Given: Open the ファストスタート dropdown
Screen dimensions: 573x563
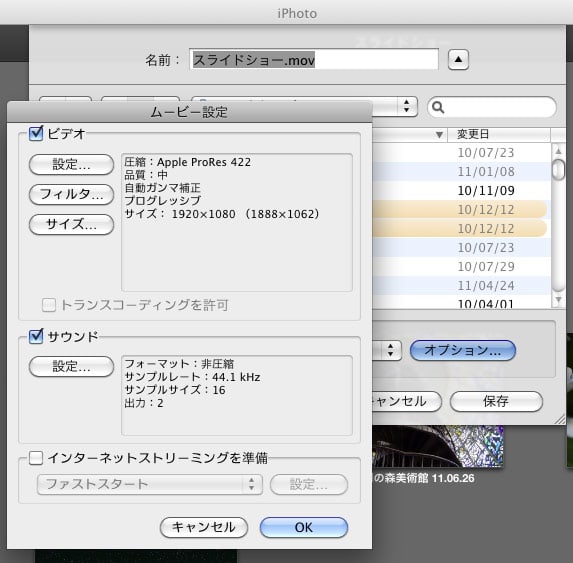Looking at the screenshot, I should (150, 484).
